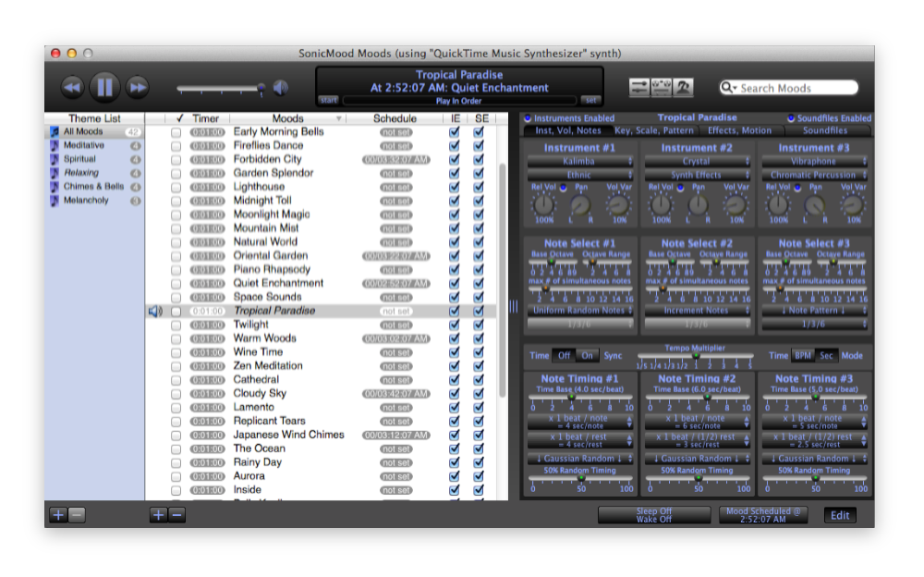Click the search magnifier icon
The image size is (924, 577).
tap(730, 88)
